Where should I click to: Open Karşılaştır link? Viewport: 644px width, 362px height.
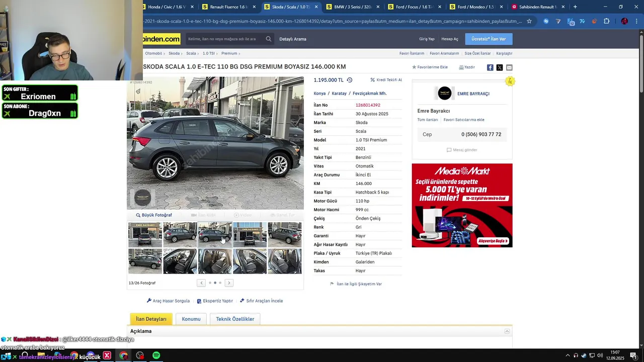point(504,53)
